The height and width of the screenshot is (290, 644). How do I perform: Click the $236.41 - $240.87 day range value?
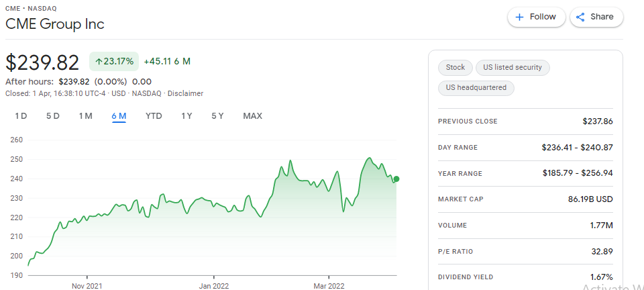pyautogui.click(x=577, y=148)
